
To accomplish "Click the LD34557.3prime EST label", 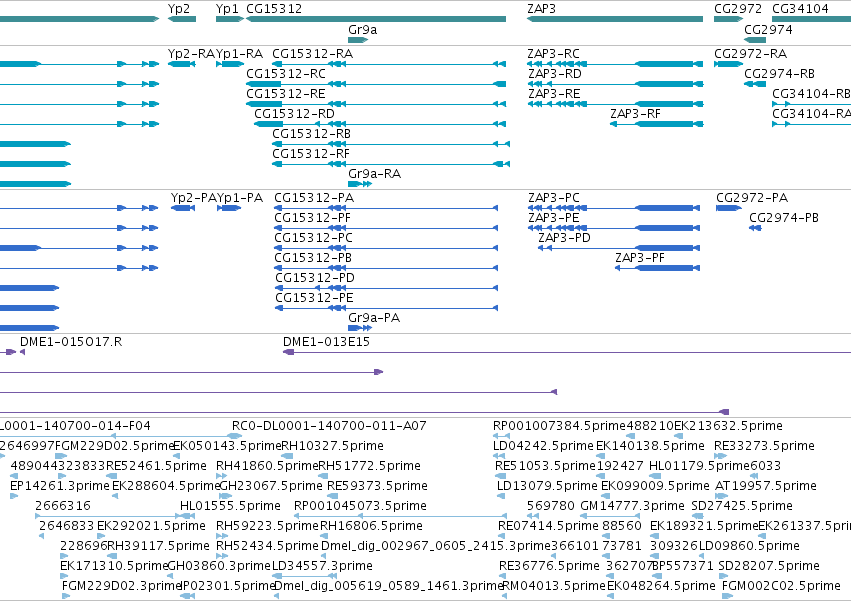I will [x=322, y=566].
